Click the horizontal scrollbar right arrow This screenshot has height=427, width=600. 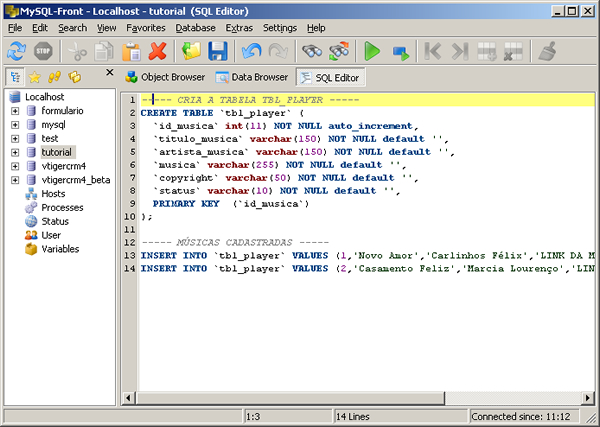point(588,398)
